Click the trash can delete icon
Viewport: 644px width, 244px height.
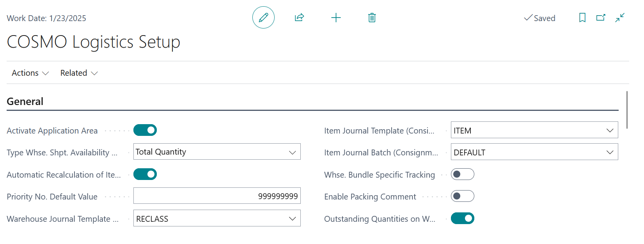click(x=372, y=18)
